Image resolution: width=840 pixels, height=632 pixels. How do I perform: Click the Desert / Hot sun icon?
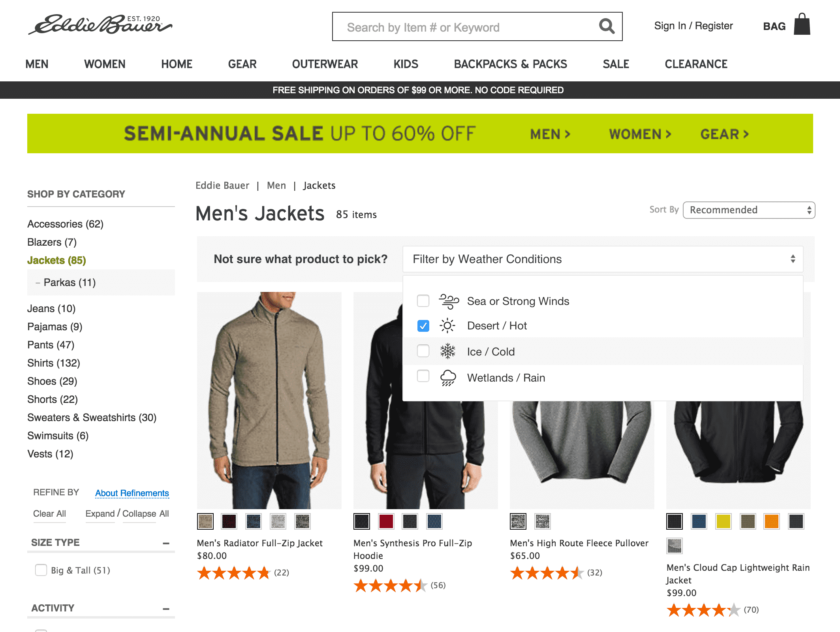(x=447, y=325)
